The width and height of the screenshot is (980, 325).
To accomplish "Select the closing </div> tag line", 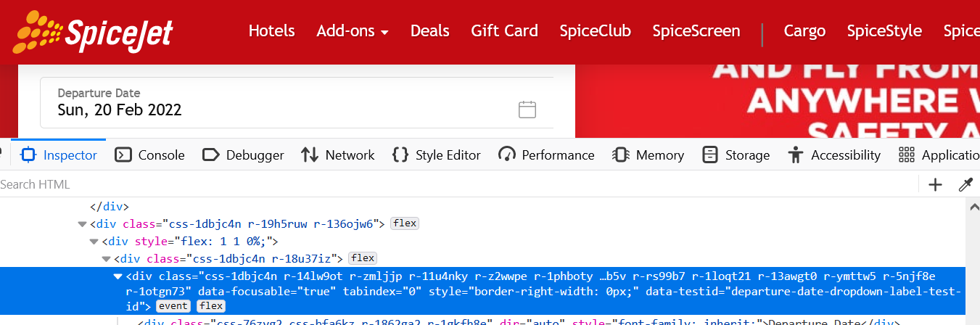I will [x=110, y=206].
